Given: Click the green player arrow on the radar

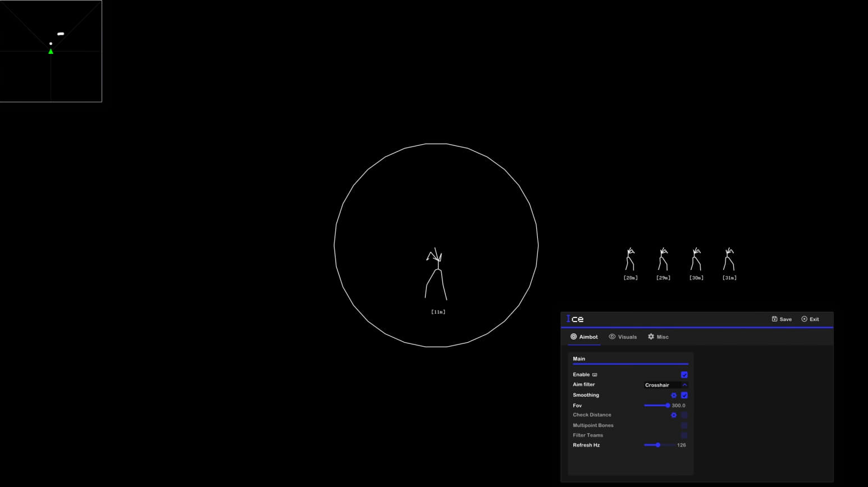Looking at the screenshot, I should (51, 52).
